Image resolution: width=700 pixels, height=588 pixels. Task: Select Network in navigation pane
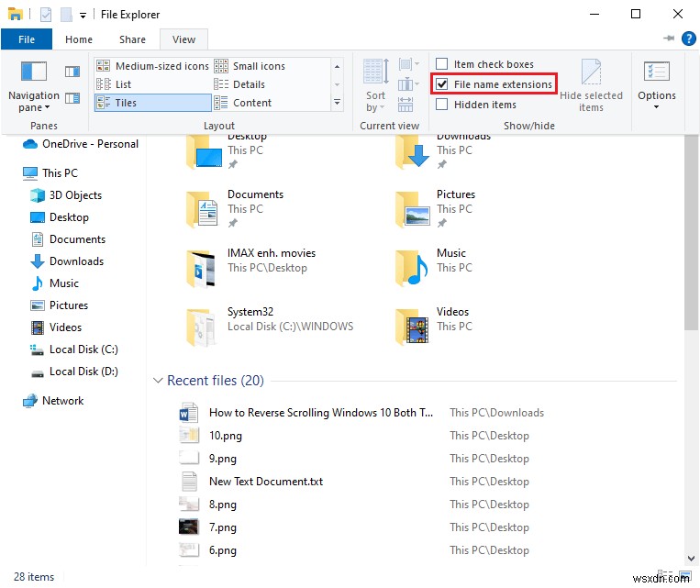click(53, 401)
